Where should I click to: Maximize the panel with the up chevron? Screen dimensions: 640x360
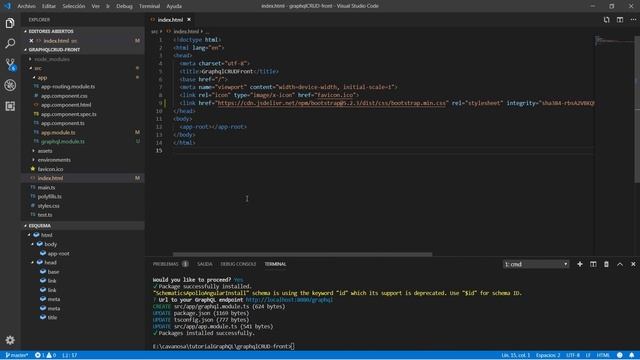(620, 264)
